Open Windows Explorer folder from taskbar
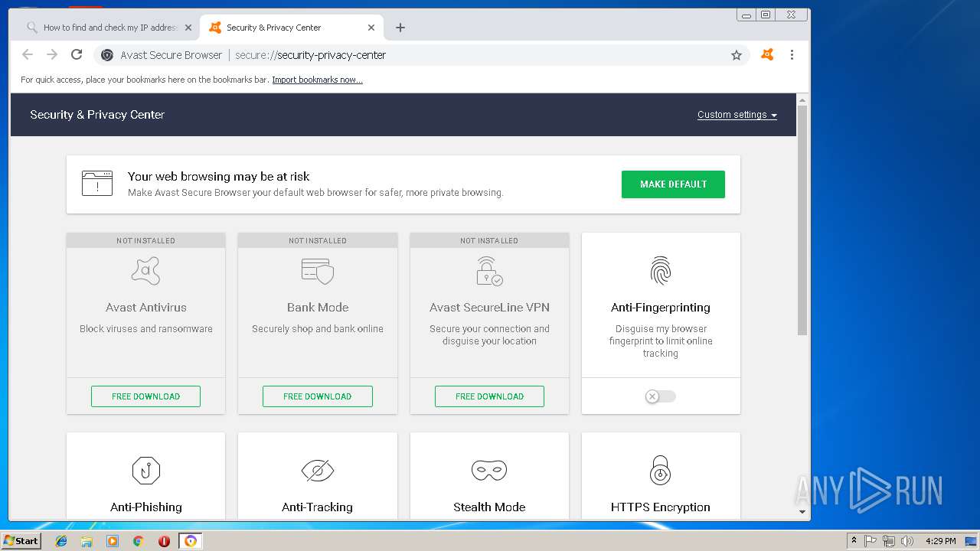The image size is (980, 551). pos(87,541)
